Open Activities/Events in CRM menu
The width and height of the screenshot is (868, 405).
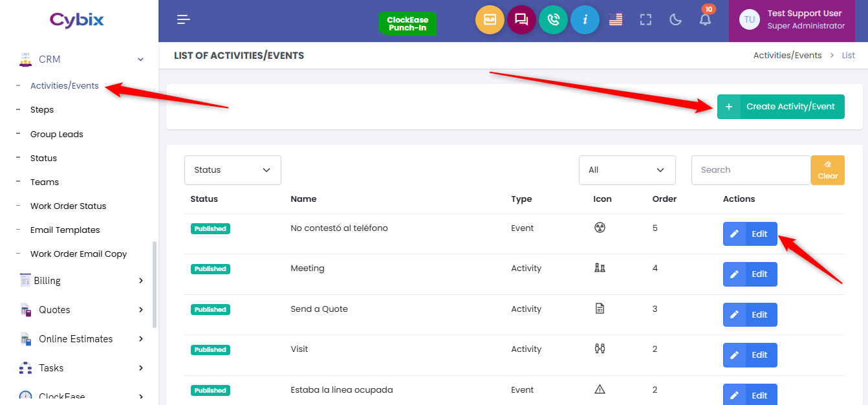tap(65, 85)
